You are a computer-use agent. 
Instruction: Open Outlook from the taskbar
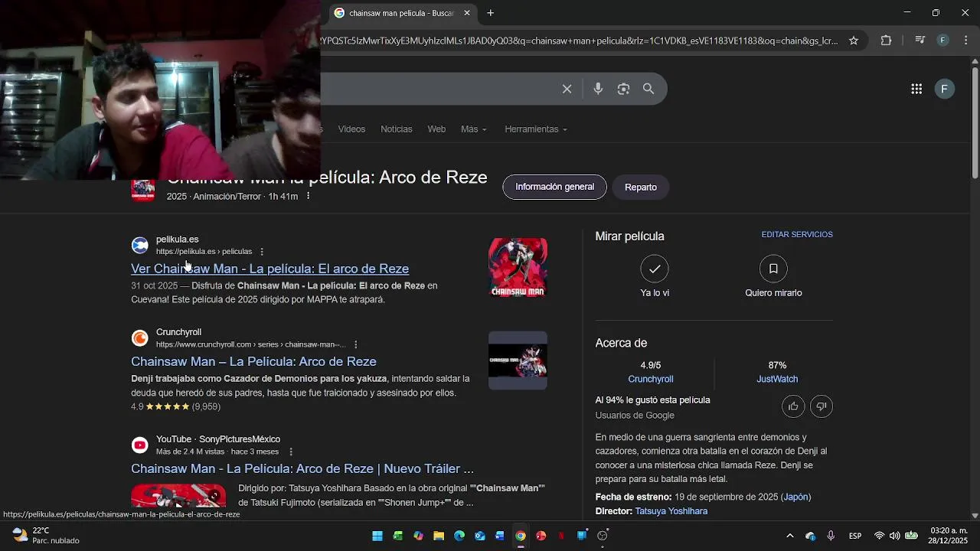tap(479, 536)
